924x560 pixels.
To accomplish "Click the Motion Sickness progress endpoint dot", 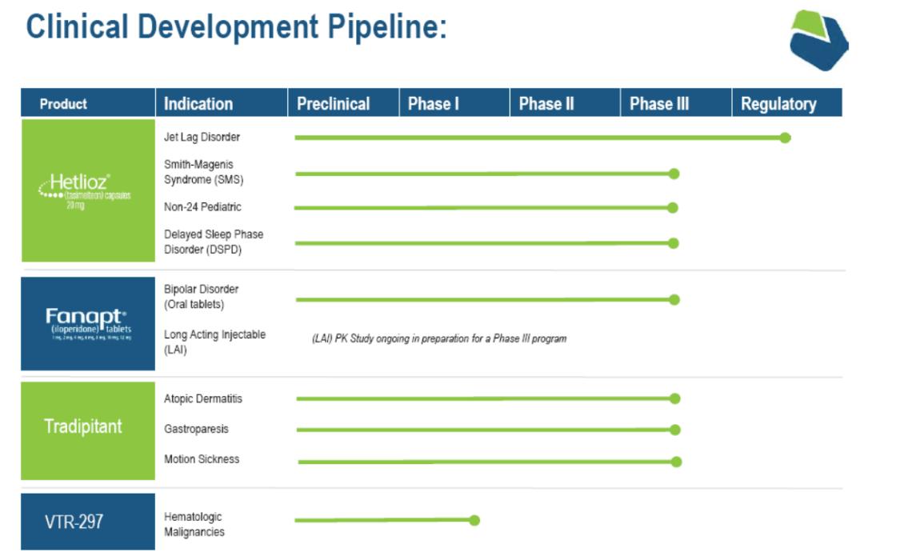I will tap(676, 462).
